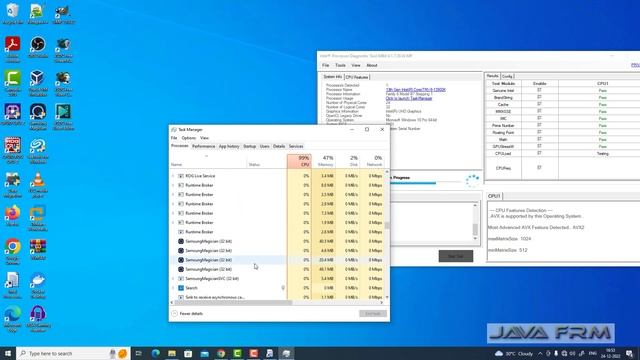640x360 pixels.
Task: Open the green Camtasia desktop shortcut
Action: coord(13,83)
